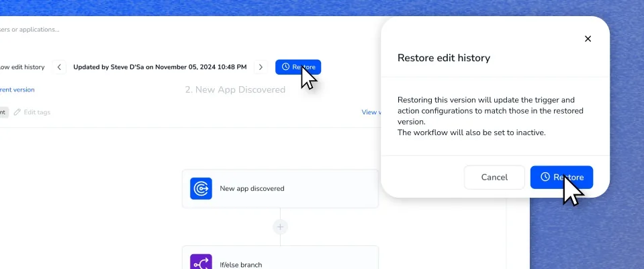Close the Restore edit history dialog

[588, 38]
